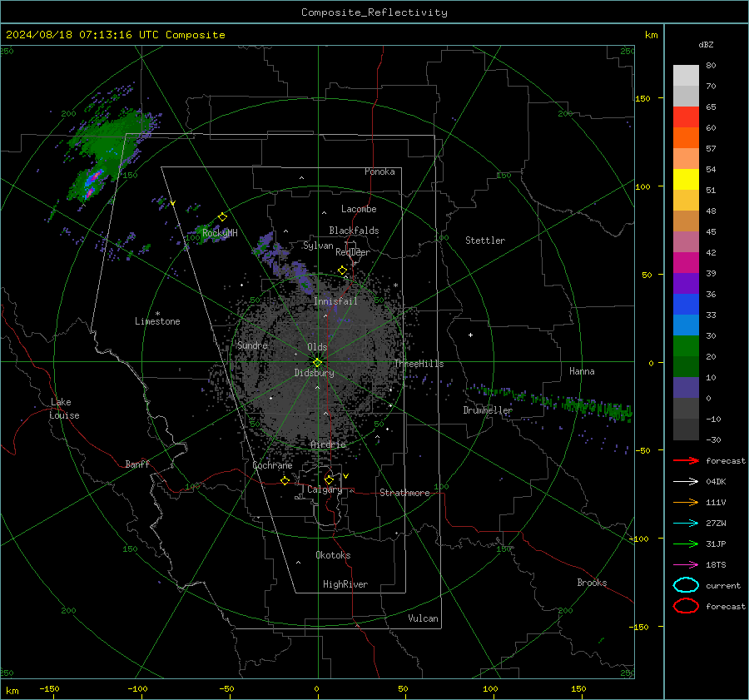
Task: Click the Brooks city label
Action: (592, 583)
